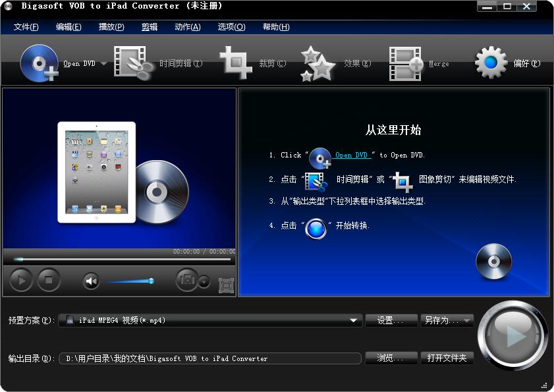Open the 预置方案 profile dropdown
Image resolution: width=554 pixels, height=392 pixels.
coord(211,320)
